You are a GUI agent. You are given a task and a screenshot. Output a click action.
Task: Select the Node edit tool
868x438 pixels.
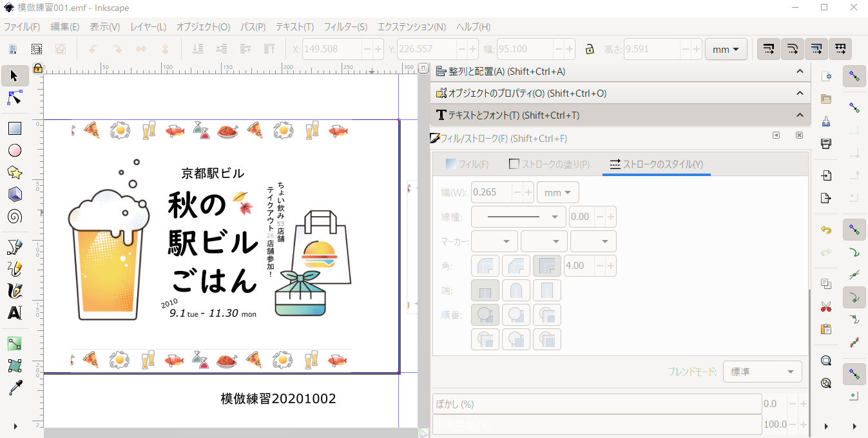click(14, 98)
